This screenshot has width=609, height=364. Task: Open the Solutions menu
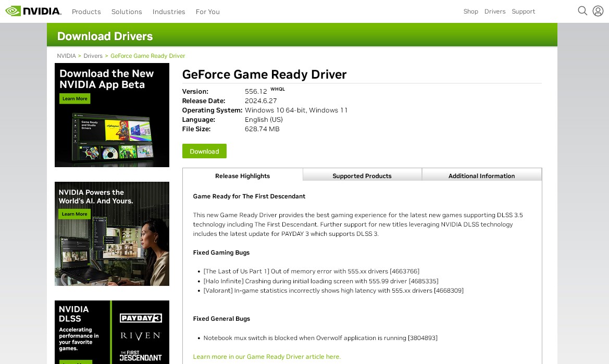tap(127, 11)
